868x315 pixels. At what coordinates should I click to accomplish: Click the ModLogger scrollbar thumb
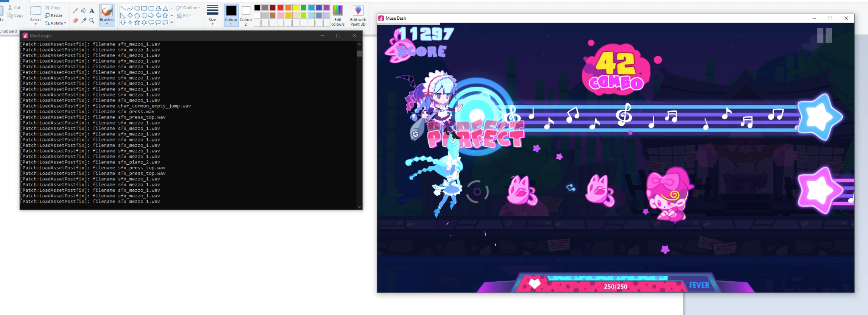tap(359, 53)
